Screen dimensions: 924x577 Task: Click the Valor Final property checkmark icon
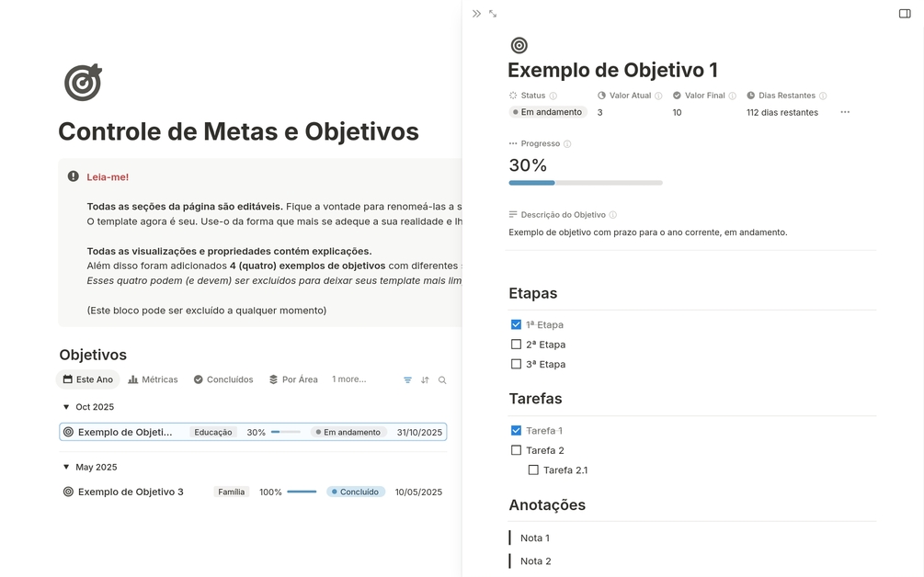677,96
